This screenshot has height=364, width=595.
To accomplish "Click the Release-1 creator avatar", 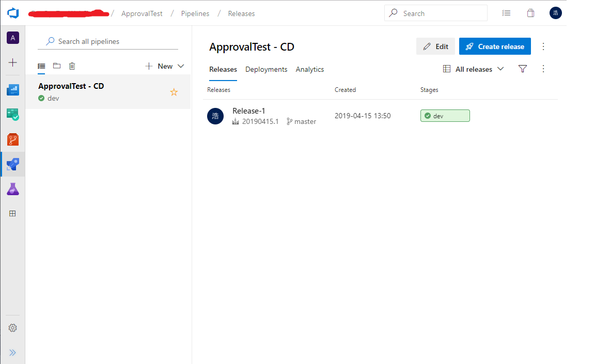I will pos(215,116).
